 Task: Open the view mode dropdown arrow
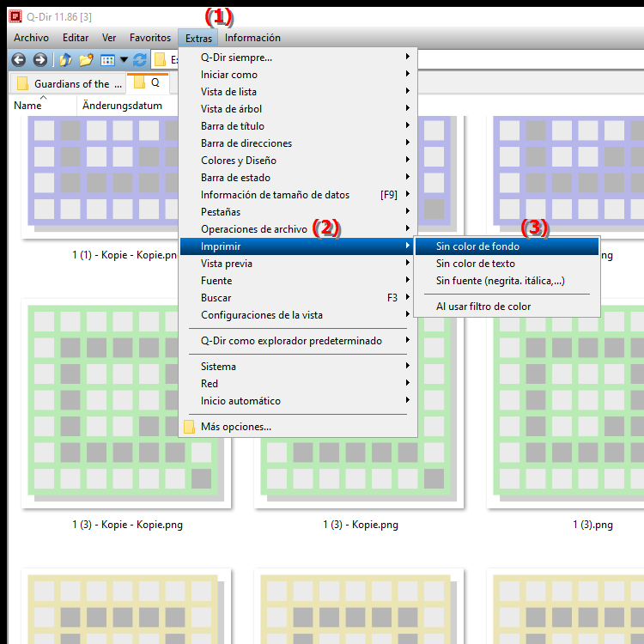coord(124,60)
